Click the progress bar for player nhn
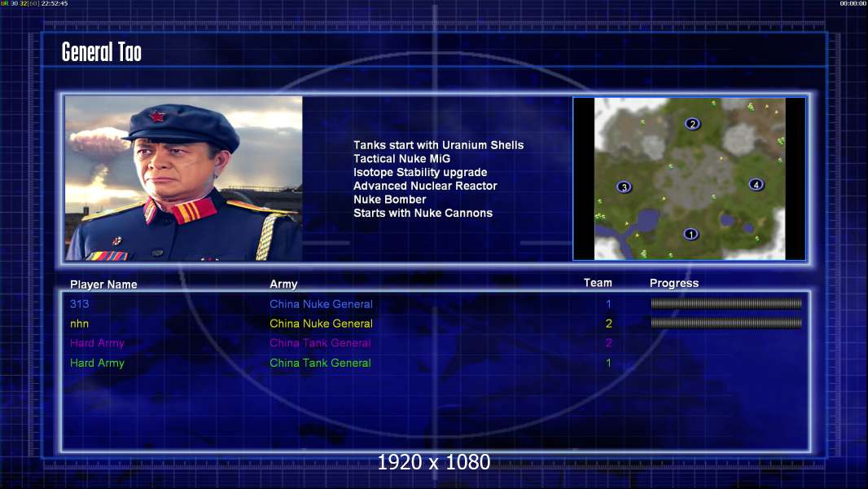Viewport: 868px width, 489px height. 726,323
